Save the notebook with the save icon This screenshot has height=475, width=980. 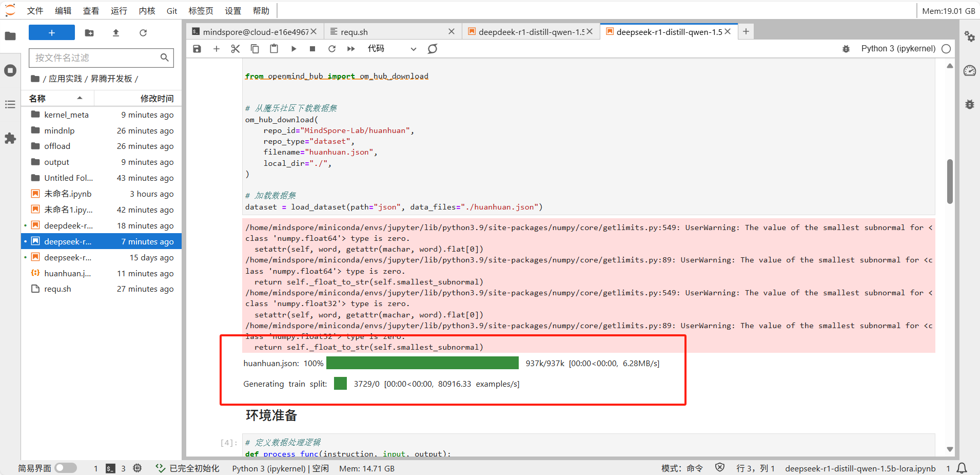pos(197,49)
